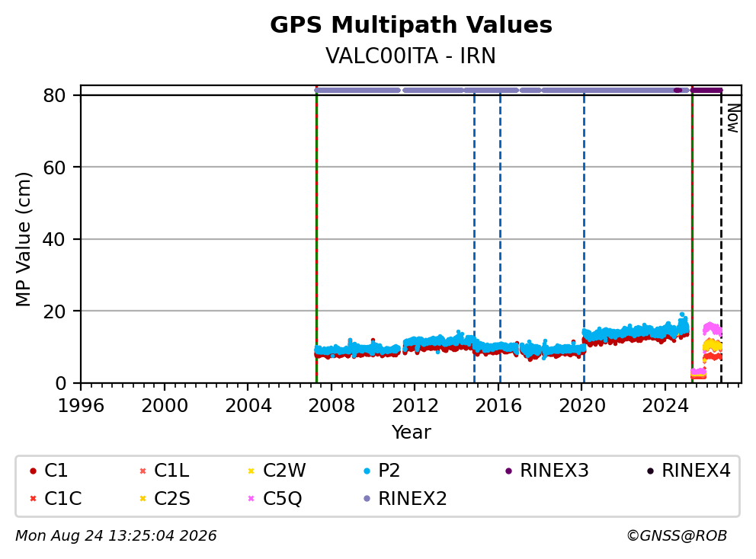Click the RINEX3 purple legend marker
The height and width of the screenshot is (559, 756).
coord(508,471)
